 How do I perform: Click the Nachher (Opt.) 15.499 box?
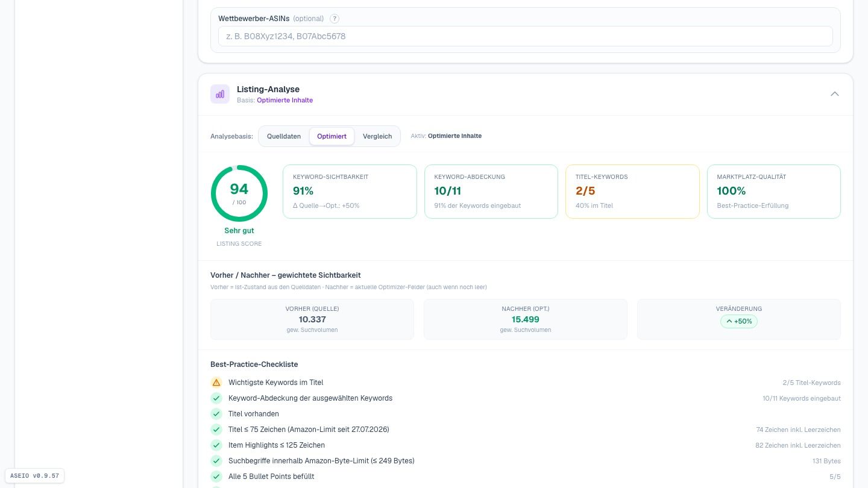(x=526, y=319)
